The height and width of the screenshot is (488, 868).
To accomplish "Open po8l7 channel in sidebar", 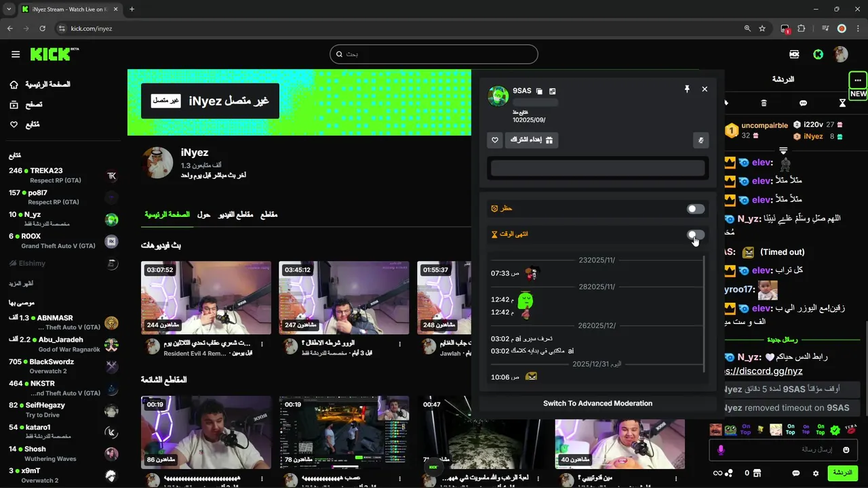I will [x=63, y=197].
